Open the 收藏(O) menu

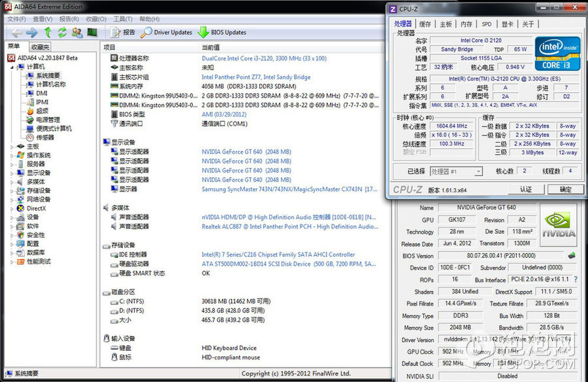96,19
